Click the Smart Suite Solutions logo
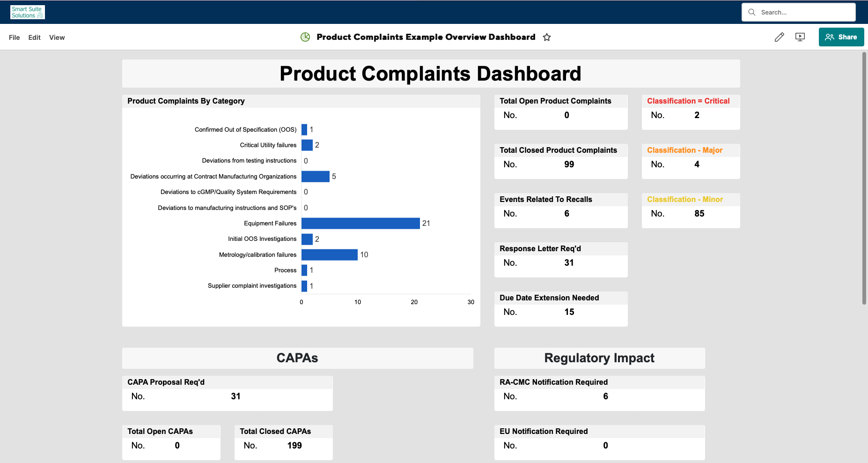This screenshot has width=868, height=463. 28,12
